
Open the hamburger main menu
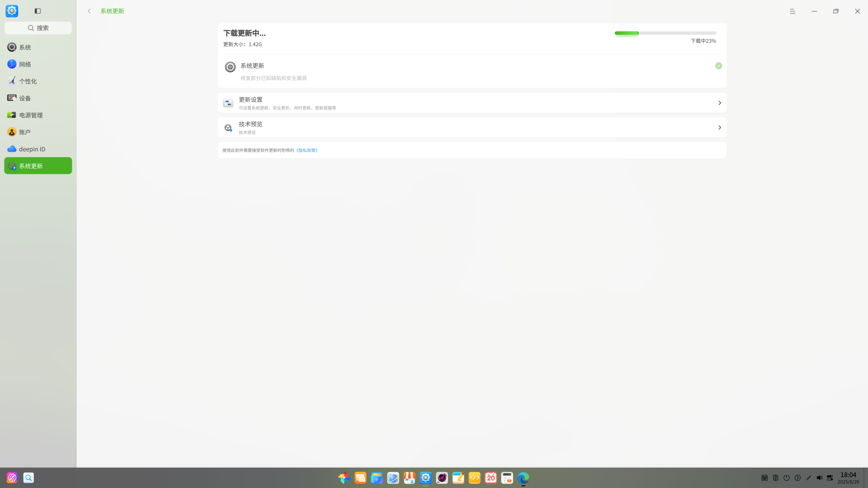792,11
